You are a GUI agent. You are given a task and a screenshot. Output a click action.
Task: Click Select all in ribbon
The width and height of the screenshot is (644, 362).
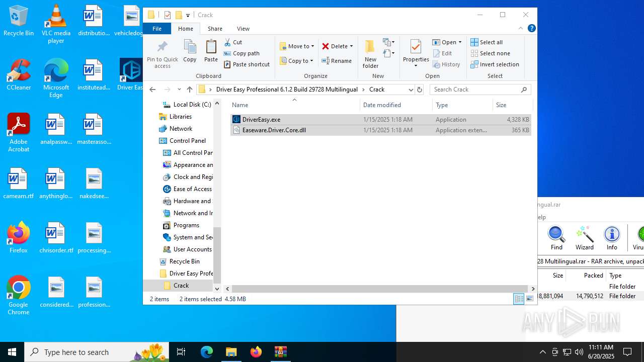487,42
